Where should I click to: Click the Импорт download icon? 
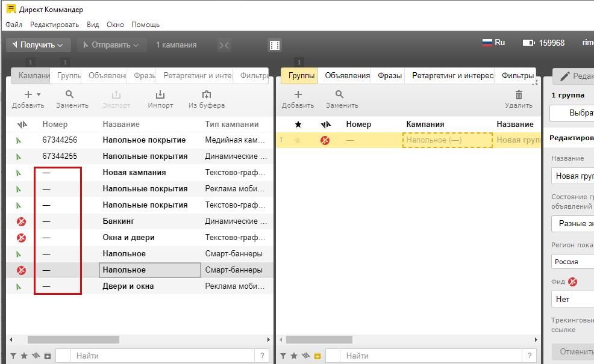point(160,94)
